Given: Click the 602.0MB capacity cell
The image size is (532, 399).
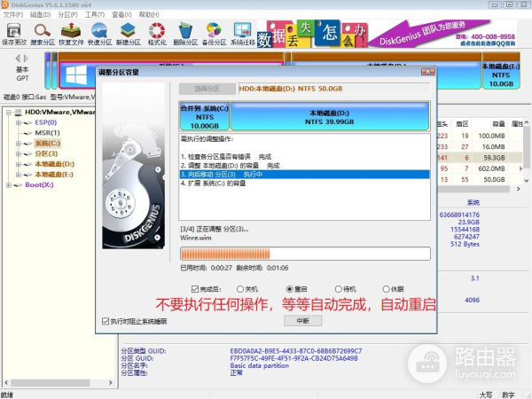Looking at the screenshot, I should 489,168.
